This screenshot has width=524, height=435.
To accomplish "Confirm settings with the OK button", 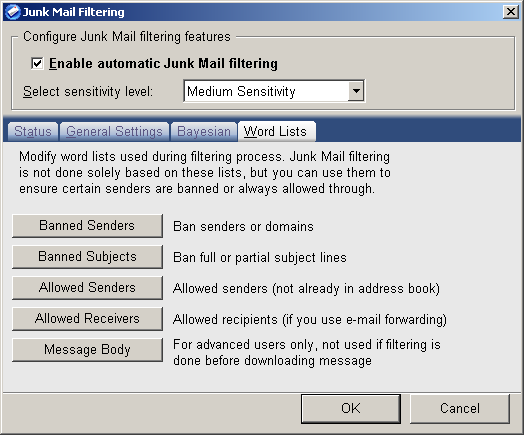I will 351,409.
